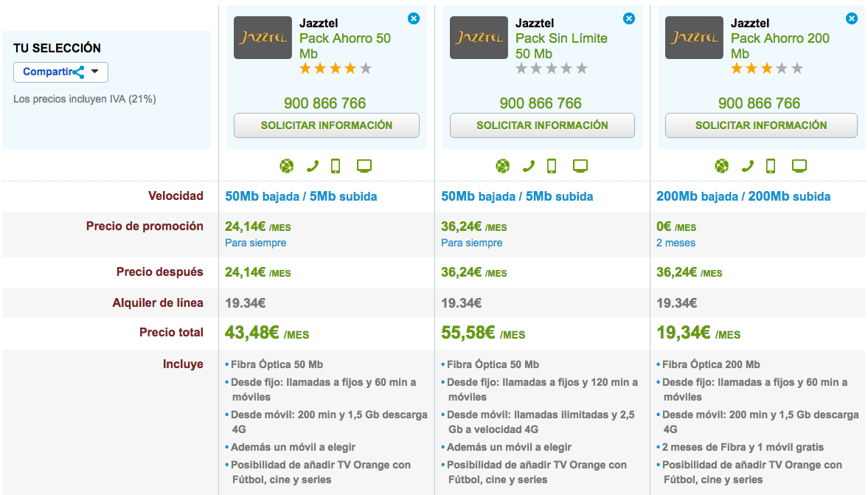Click the 'Precio total' row label
The width and height of the screenshot is (868, 495).
pyautogui.click(x=171, y=332)
